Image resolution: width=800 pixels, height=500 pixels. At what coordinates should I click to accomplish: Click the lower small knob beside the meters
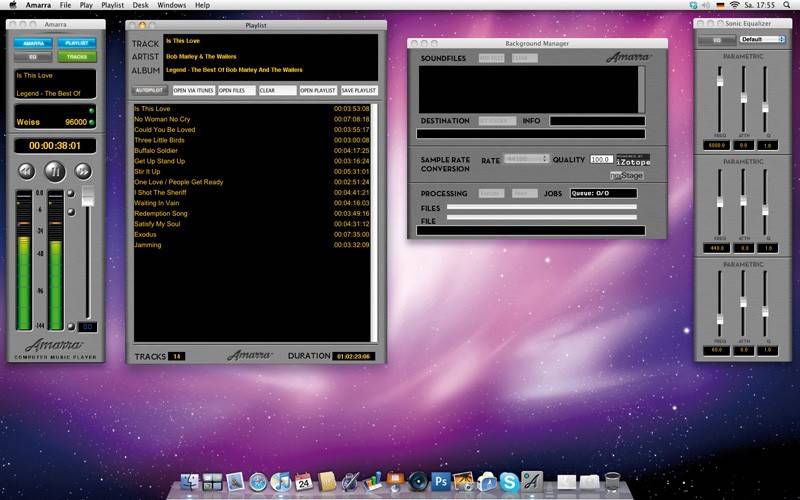[x=71, y=212]
